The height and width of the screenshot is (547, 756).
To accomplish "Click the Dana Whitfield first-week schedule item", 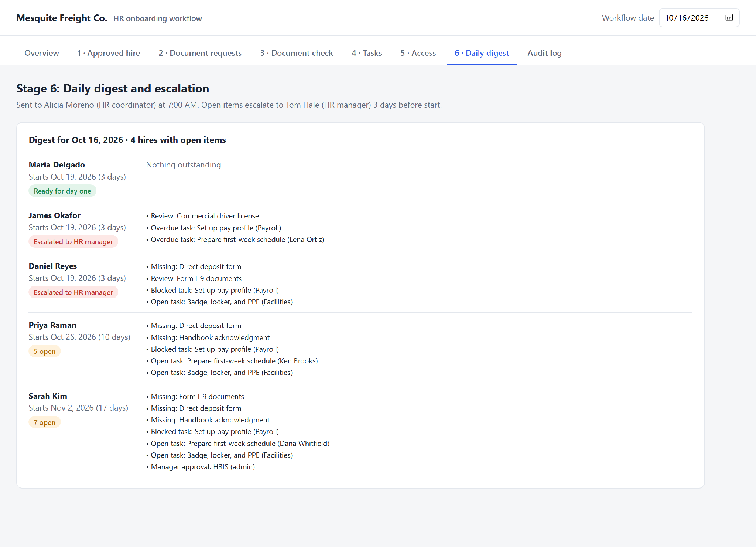I will point(238,444).
